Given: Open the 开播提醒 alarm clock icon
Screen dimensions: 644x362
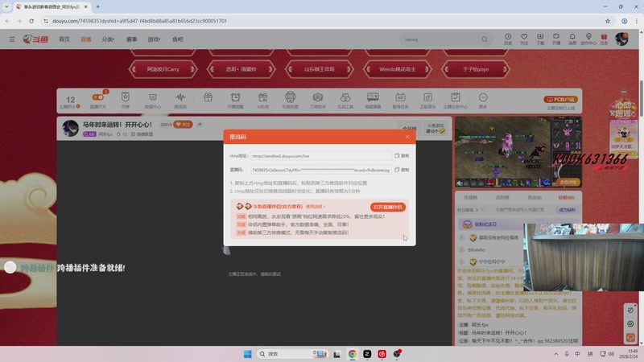Looking at the screenshot, I should [235, 100].
